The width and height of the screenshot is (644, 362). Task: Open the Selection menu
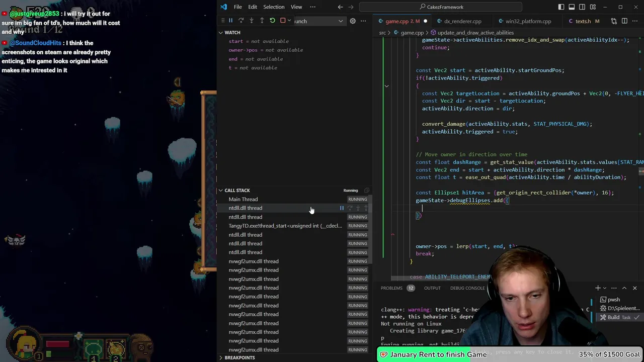[x=274, y=7]
